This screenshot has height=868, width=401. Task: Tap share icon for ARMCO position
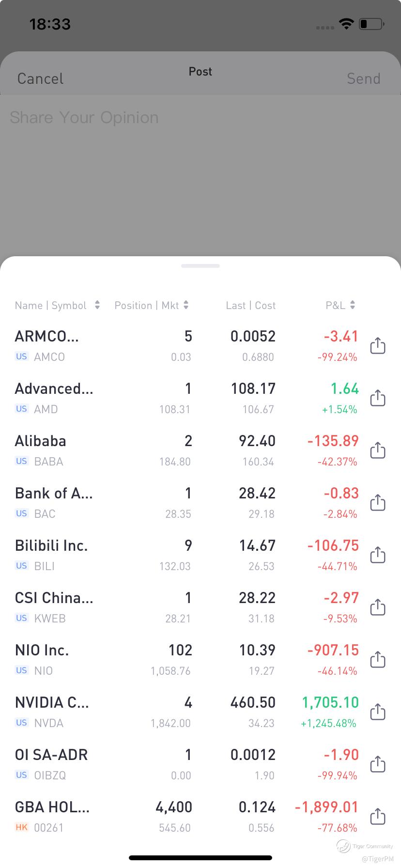[378, 346]
